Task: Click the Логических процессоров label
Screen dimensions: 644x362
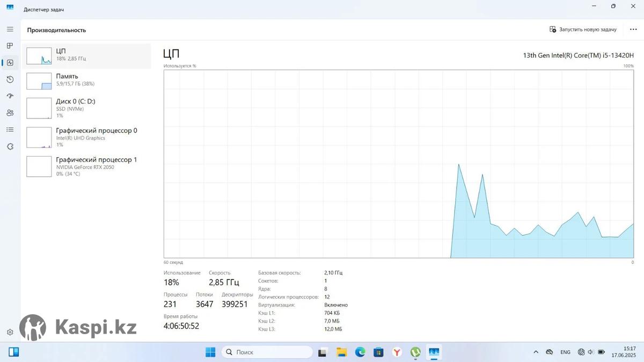Action: pyautogui.click(x=288, y=297)
